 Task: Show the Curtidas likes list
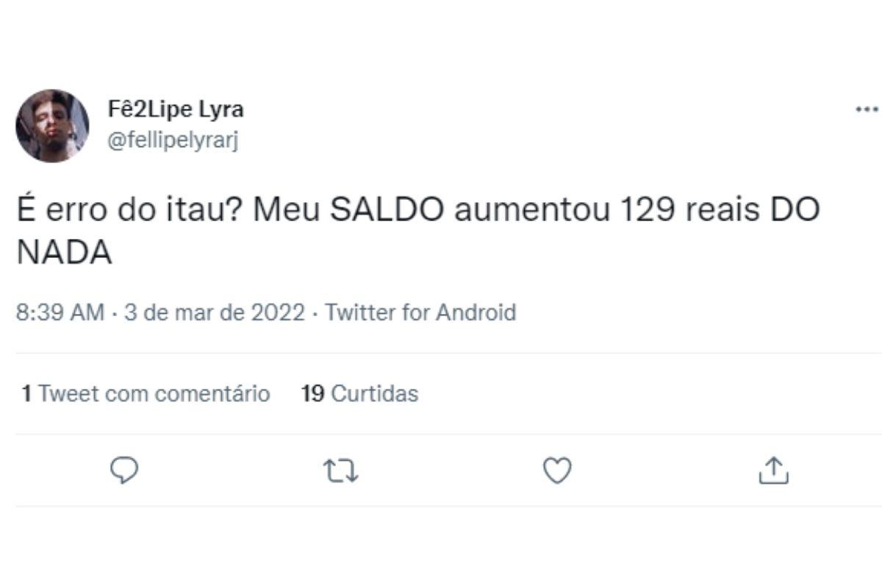(374, 393)
